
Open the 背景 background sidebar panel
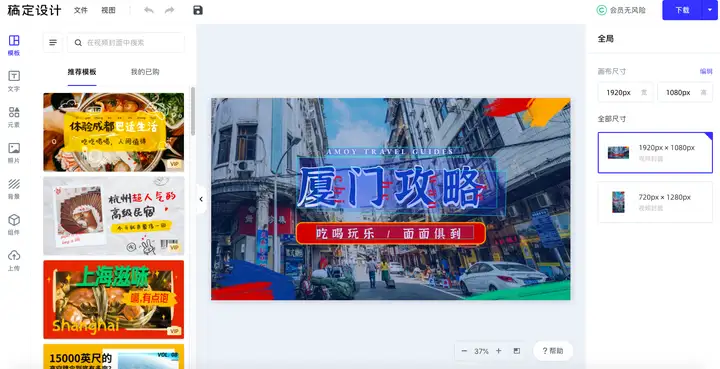point(14,189)
